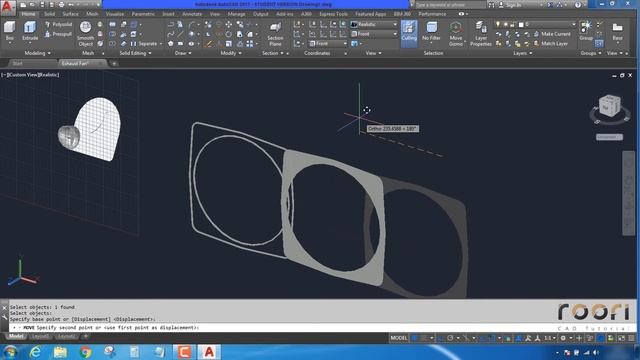This screenshot has height=360, width=640.
Task: Click the Make Current layer button
Action: pos(552,34)
